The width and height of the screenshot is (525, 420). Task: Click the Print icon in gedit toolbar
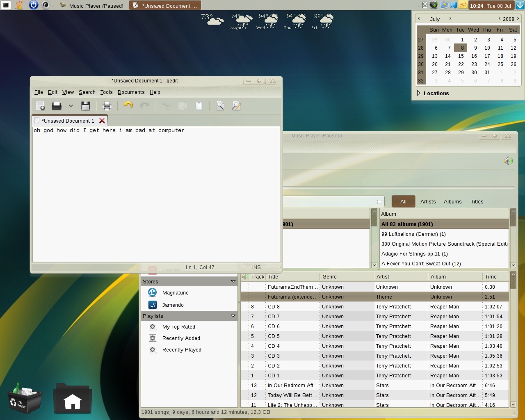107,106
